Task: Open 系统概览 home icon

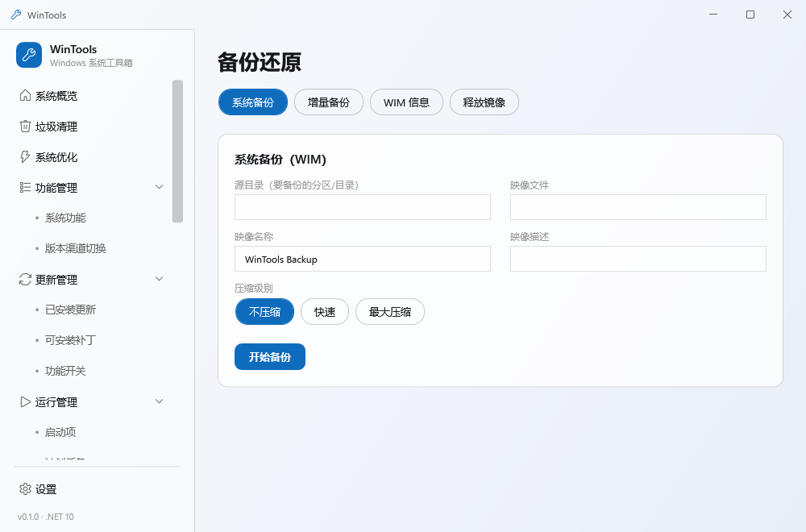Action: coord(25,96)
